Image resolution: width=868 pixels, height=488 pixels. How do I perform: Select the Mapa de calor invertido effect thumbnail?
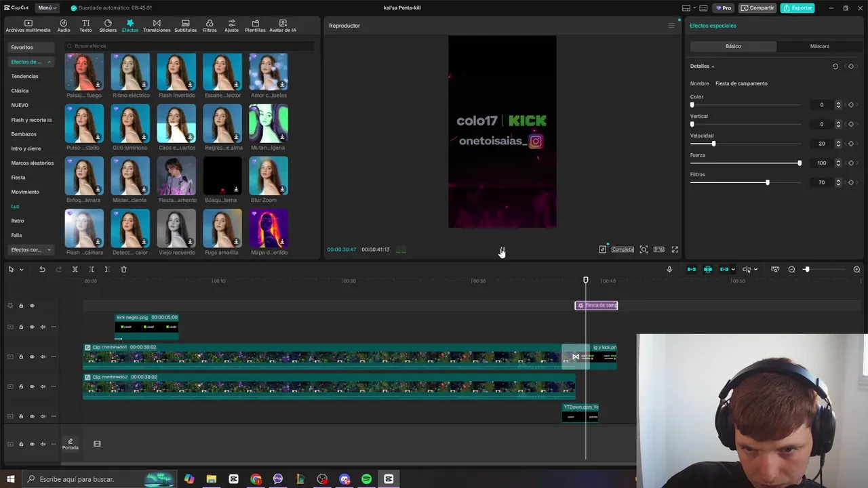coord(269,228)
